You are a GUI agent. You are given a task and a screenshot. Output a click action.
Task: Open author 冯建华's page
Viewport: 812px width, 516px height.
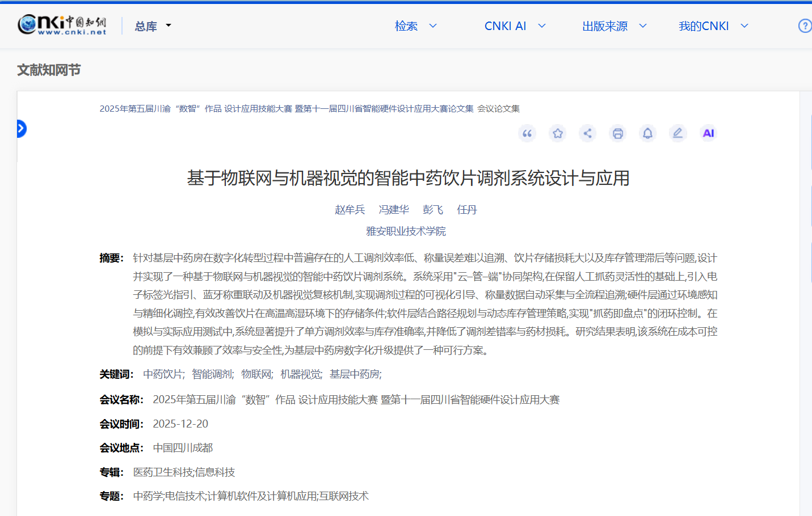coord(394,210)
